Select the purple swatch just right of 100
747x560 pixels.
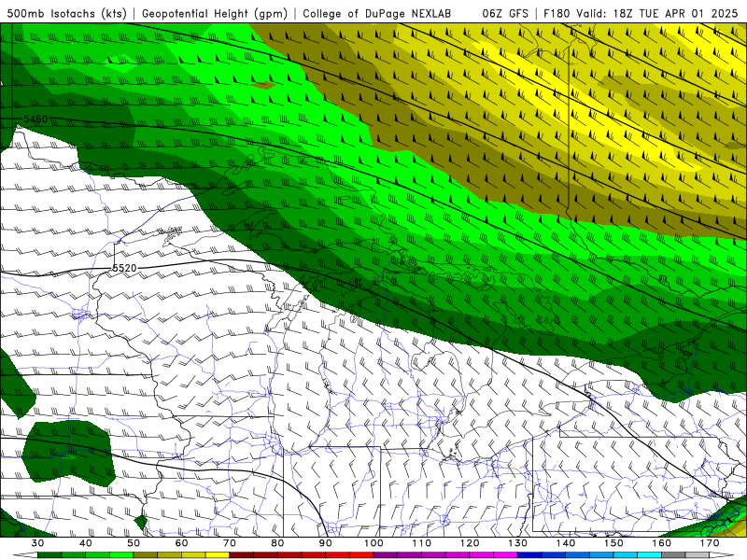point(386,554)
